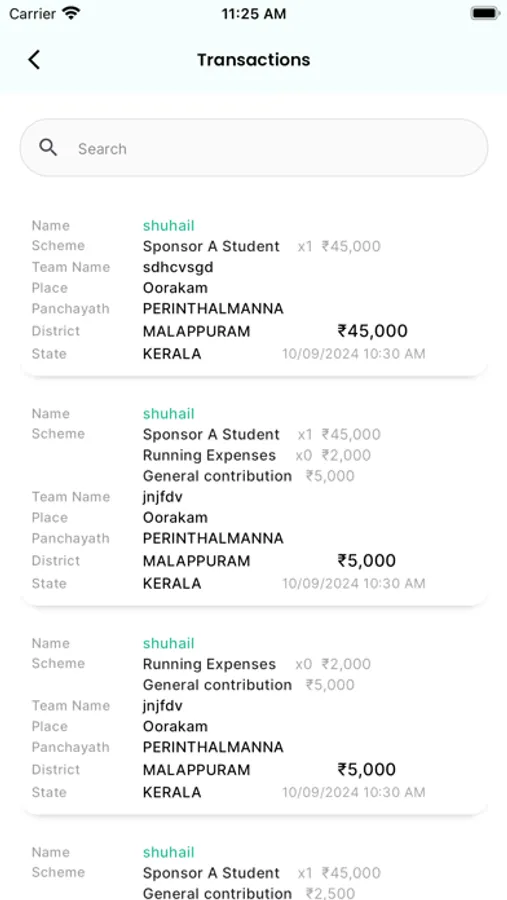Open fourth transaction's shuhail name link
Viewport: 507px width, 900px height.
click(169, 852)
